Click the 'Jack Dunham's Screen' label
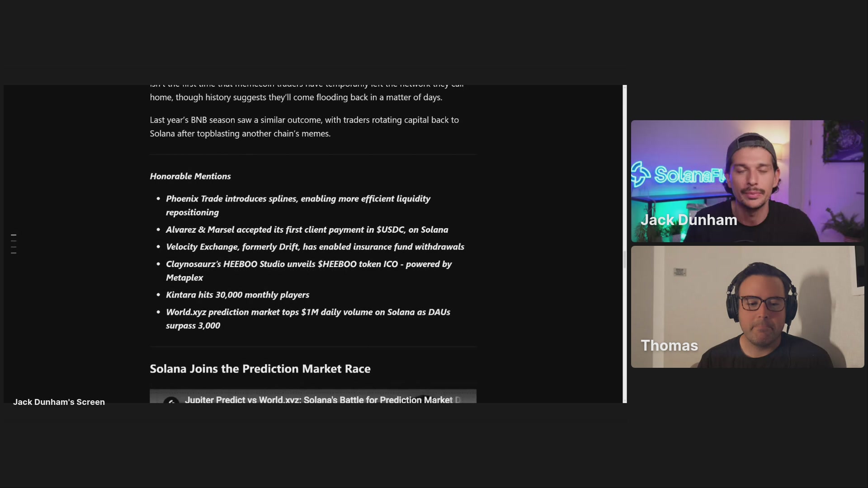 click(59, 402)
